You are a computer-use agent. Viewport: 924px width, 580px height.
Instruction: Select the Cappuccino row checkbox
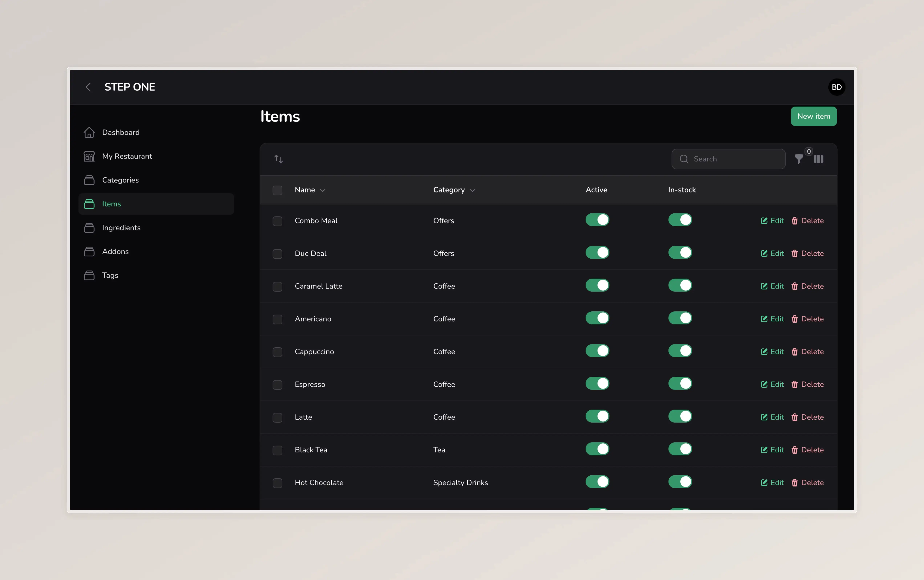point(277,352)
